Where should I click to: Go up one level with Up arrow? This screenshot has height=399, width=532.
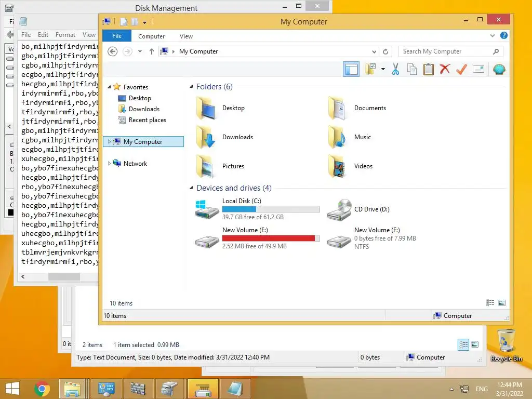click(x=152, y=51)
